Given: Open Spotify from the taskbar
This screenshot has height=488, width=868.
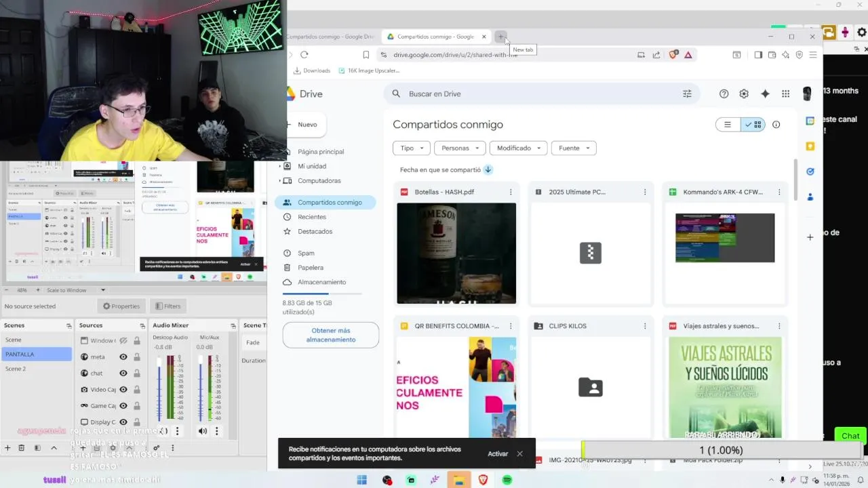Looking at the screenshot, I should click(x=507, y=480).
